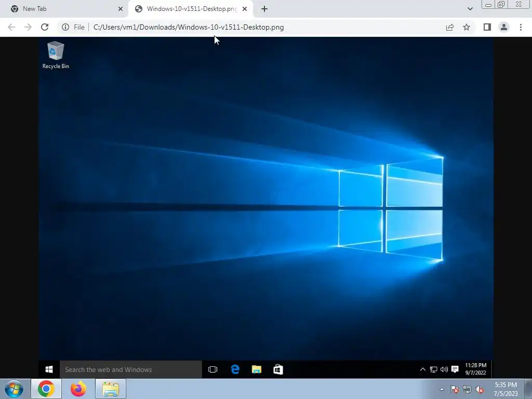Launch Firefox from Windows 7 taskbar
Screen dimensions: 532x399
tap(78, 389)
